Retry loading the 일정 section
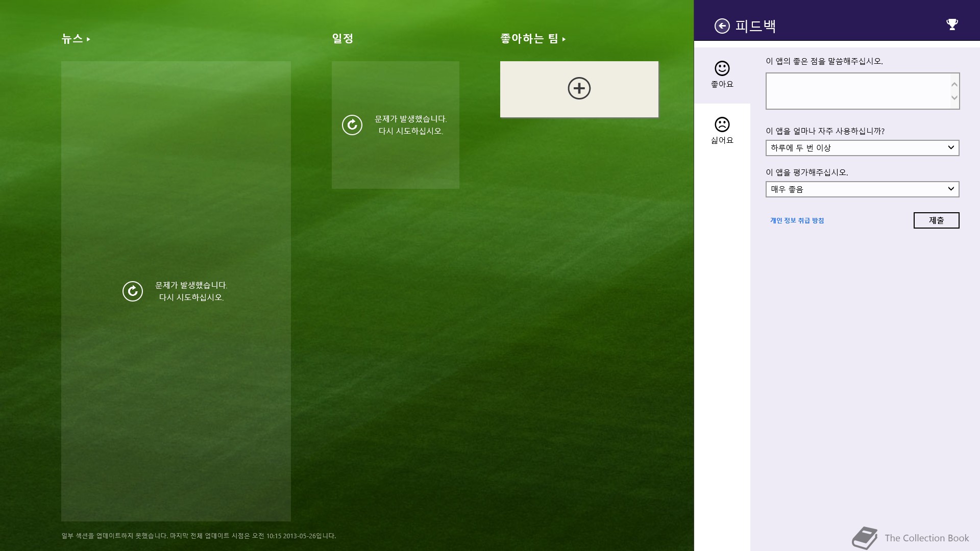 pos(352,125)
